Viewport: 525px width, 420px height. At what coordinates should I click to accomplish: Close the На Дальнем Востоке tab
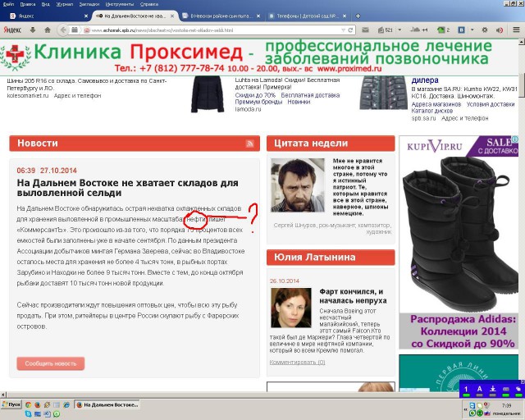click(172, 16)
